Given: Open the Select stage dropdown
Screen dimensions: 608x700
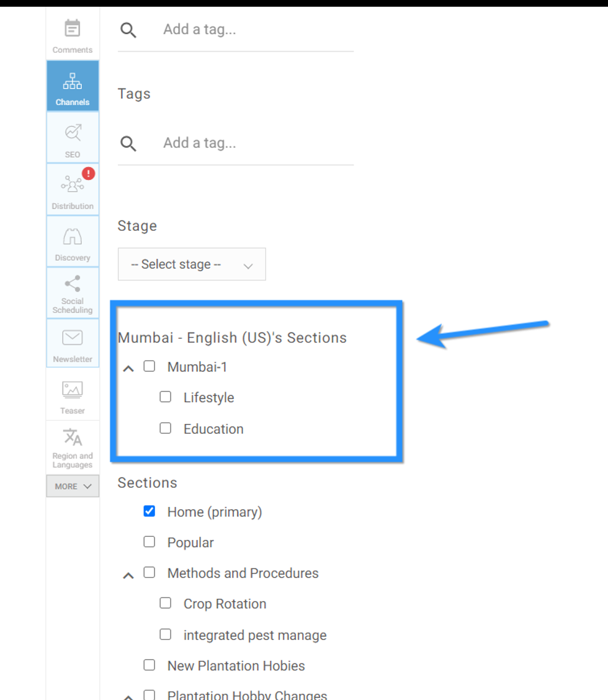Looking at the screenshot, I should (192, 264).
